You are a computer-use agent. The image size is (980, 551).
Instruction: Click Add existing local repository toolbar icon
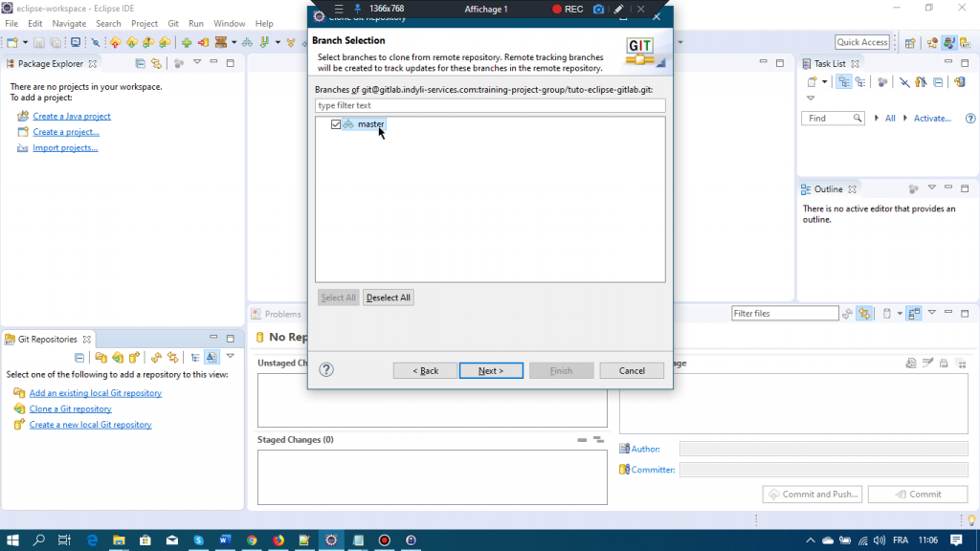(100, 358)
